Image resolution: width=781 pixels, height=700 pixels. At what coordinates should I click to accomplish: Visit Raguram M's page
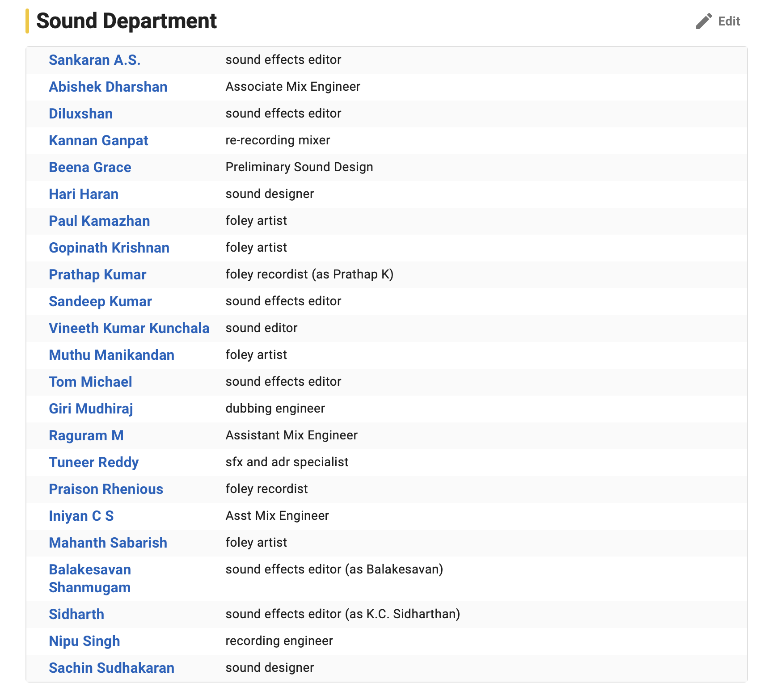pyautogui.click(x=86, y=435)
